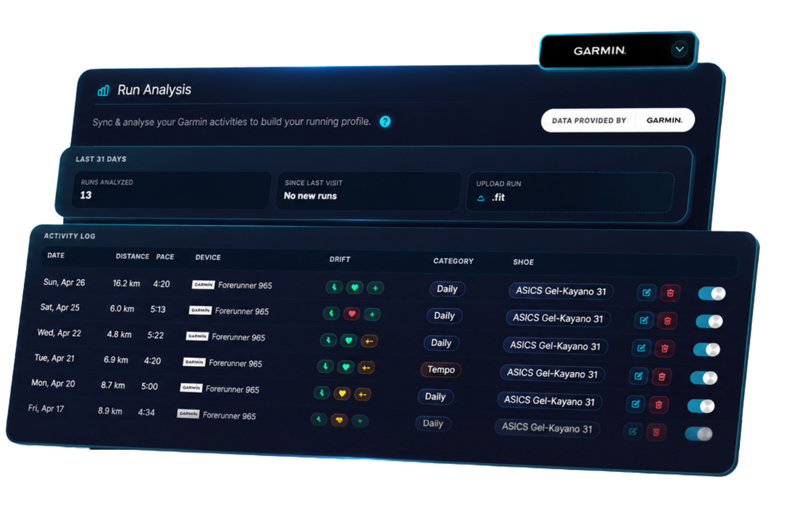Image resolution: width=812 pixels, height=510 pixels.
Task: Click the Upload Run .fit box
Action: click(x=570, y=192)
